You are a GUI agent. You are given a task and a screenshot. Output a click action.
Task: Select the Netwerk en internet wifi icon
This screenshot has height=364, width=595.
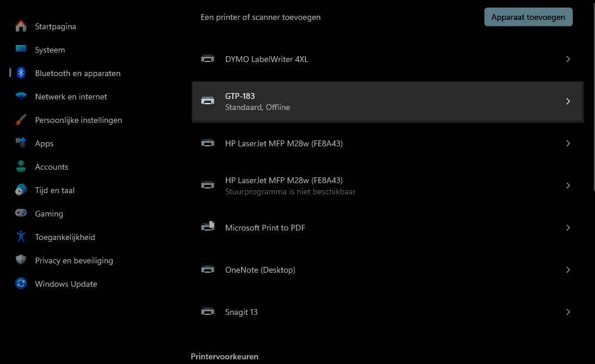(x=21, y=97)
